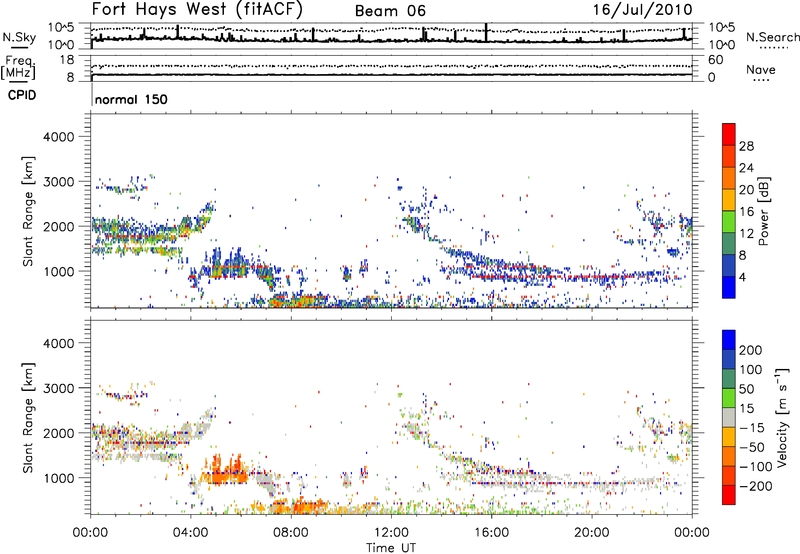Click the "50" tick on Velocity colorbar
The height and width of the screenshot is (554, 800).
point(746,389)
